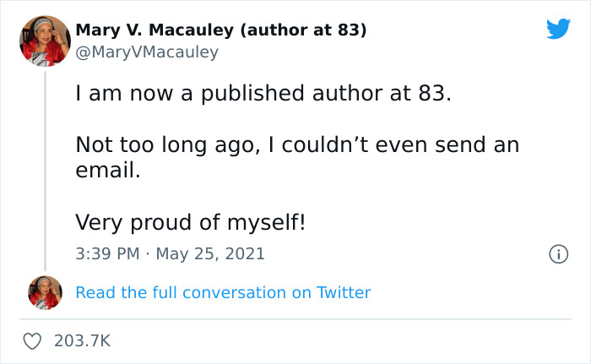Screen dimensions: 591x364
Task: Read the full conversation on Twitter
Action: (x=223, y=293)
